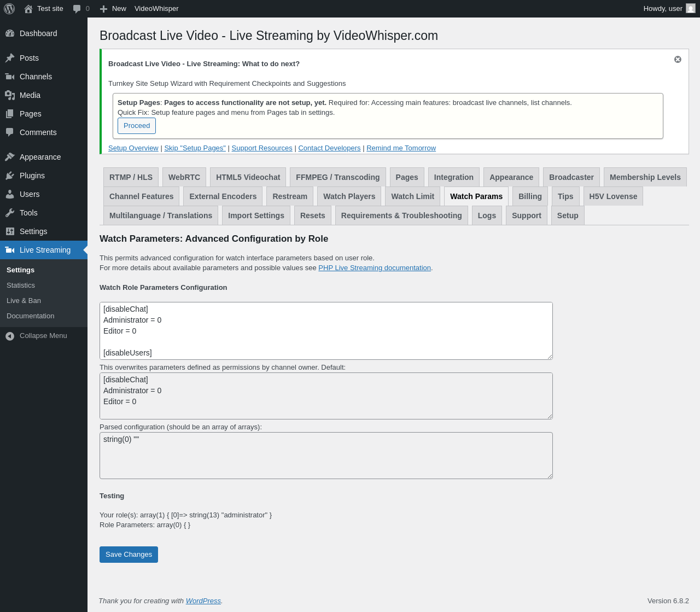Open Contact Developers link

click(x=329, y=148)
